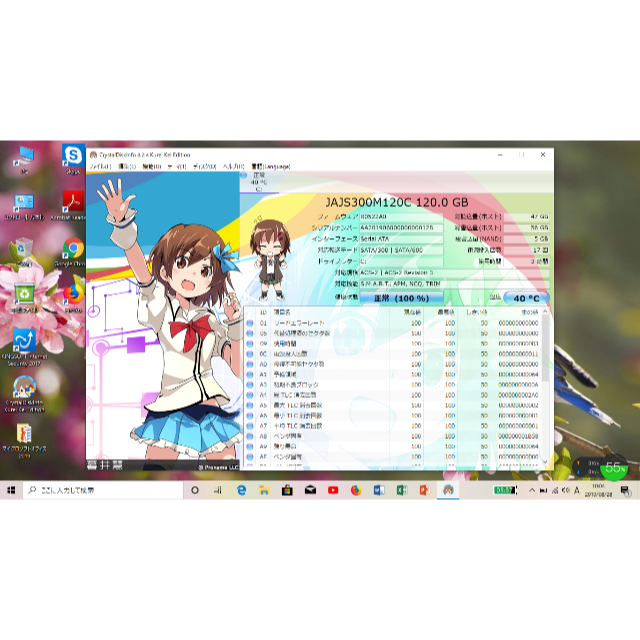Click the 正常 (100 %) health status button
The width and height of the screenshot is (640, 640).
click(x=401, y=298)
